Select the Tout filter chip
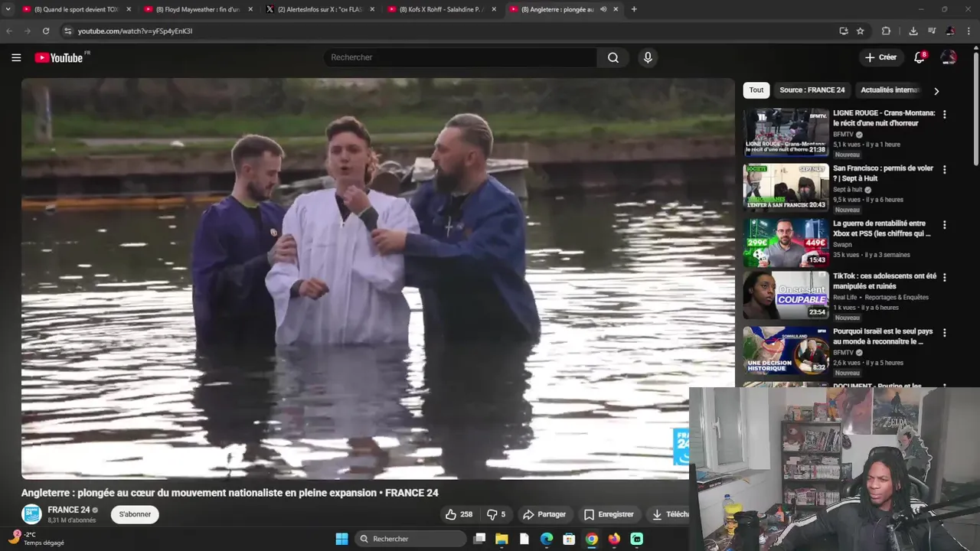Viewport: 980px width, 551px height. click(756, 90)
